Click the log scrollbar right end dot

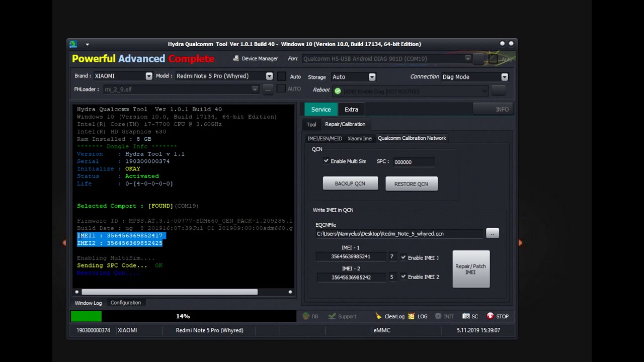click(290, 292)
